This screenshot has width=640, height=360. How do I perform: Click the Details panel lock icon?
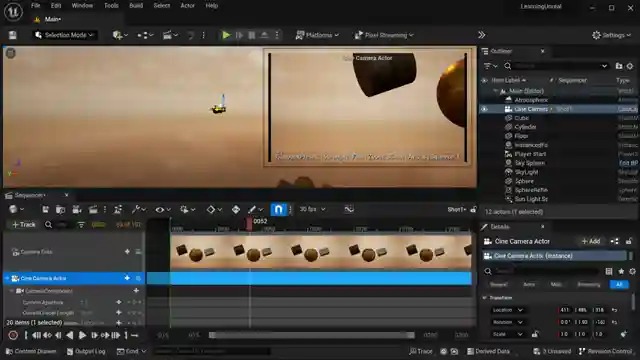click(x=629, y=241)
